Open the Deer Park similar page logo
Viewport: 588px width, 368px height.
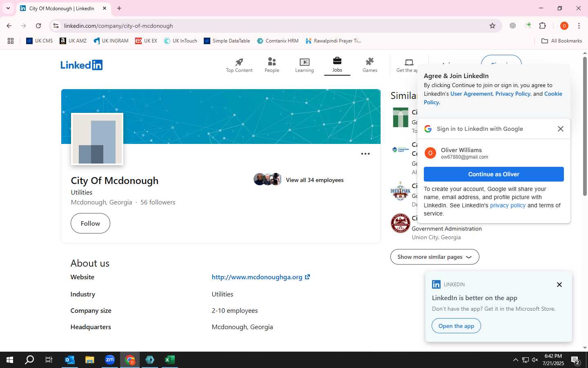pos(400,191)
